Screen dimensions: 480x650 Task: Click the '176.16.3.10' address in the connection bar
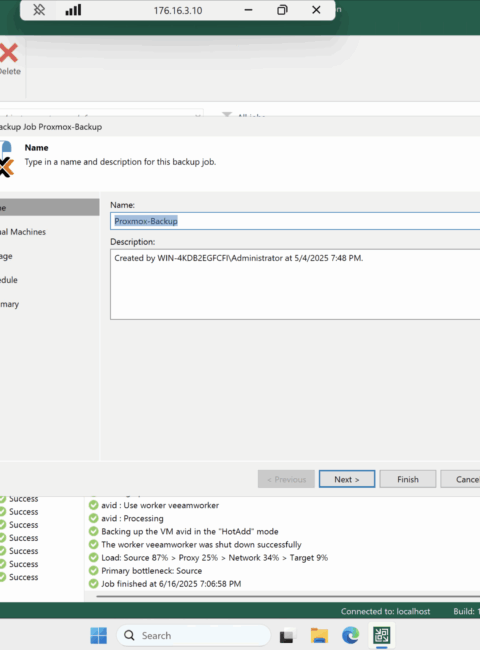point(178,10)
